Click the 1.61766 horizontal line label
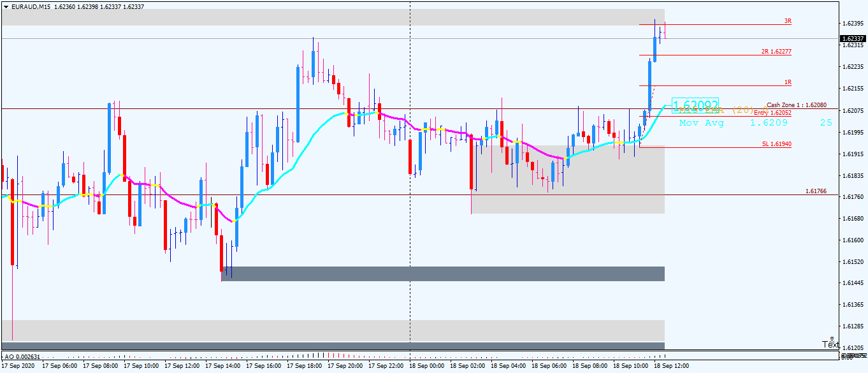 click(816, 191)
